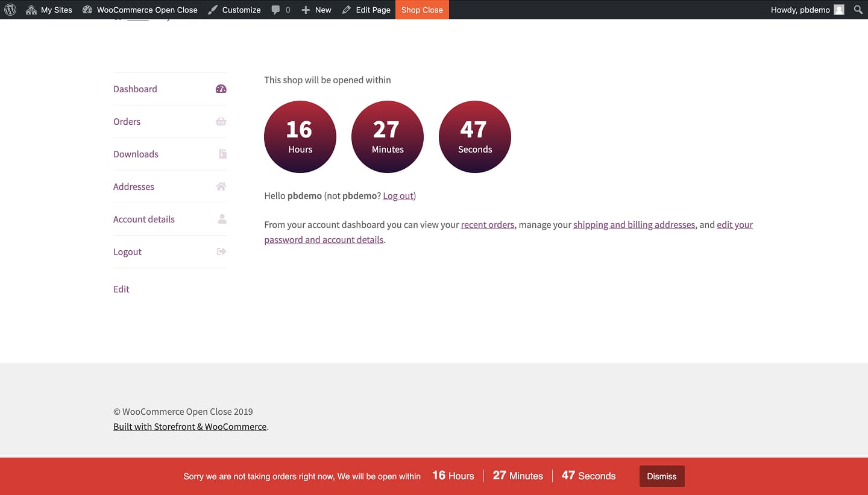Click the My Sites houses icon
The height and width of the screenshot is (495, 868).
[x=31, y=10]
